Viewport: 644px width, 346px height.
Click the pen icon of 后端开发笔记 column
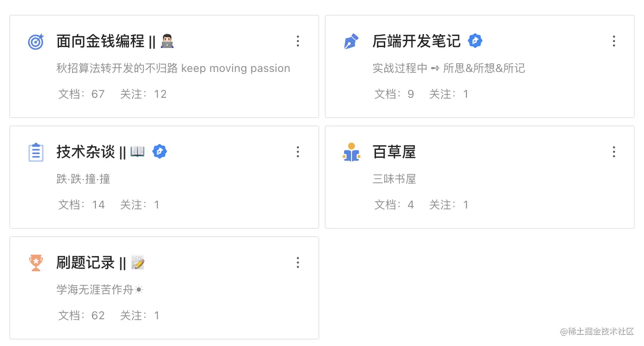[352, 41]
